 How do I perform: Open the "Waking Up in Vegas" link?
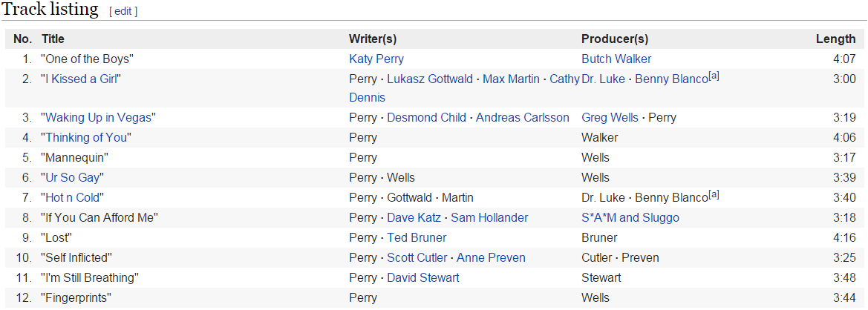coord(99,118)
